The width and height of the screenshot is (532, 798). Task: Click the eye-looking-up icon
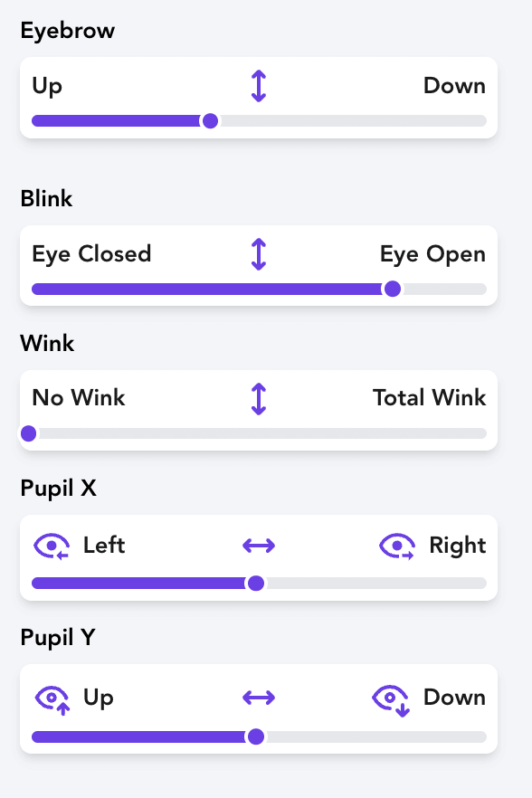pyautogui.click(x=52, y=699)
